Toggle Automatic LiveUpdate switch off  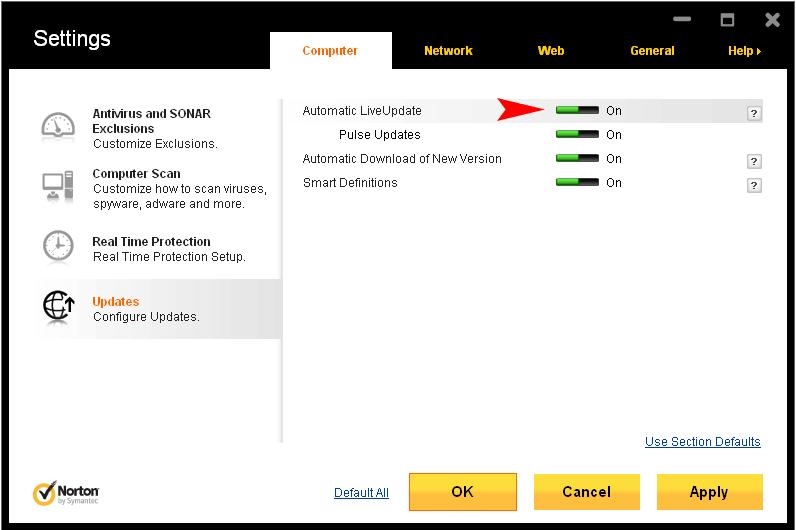(x=577, y=110)
